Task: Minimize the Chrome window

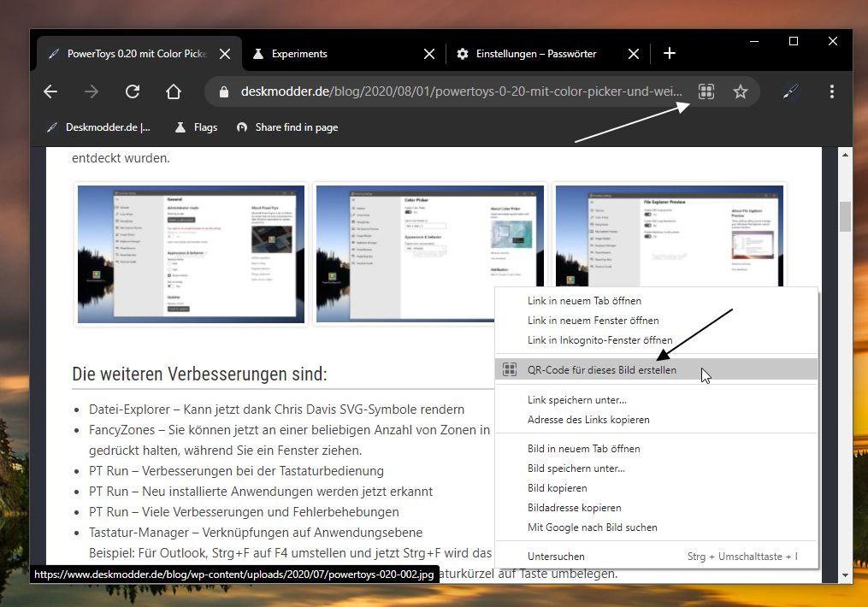Action: coord(754,42)
